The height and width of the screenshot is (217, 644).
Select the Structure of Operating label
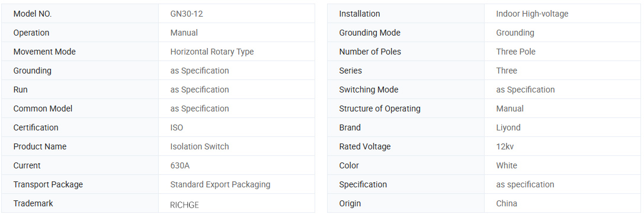click(380, 109)
